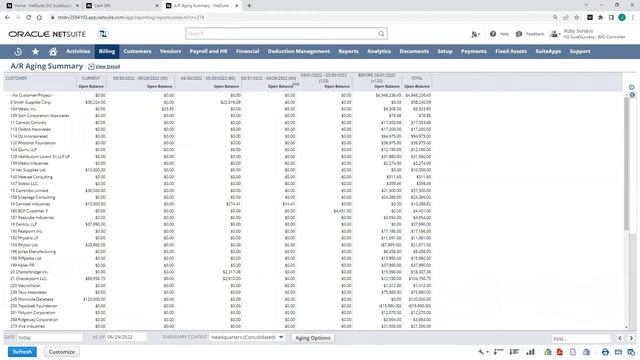Go to the Home house icon
Screen dimensions: 640x360
53,51
